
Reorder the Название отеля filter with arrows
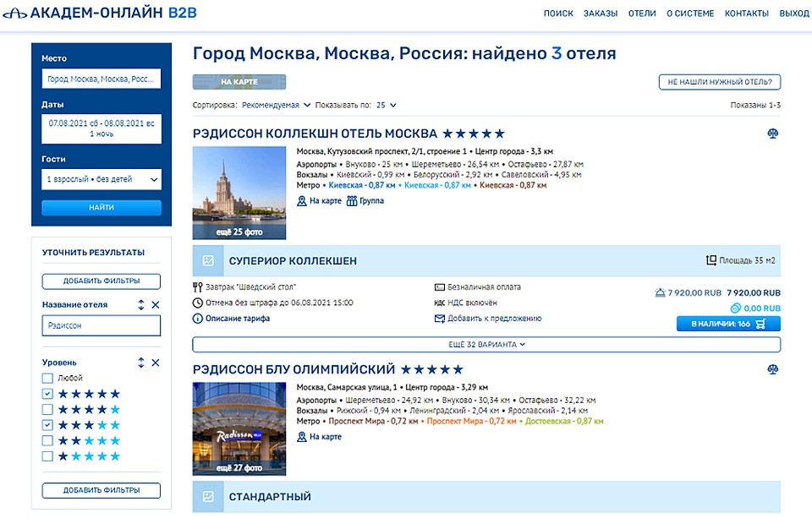click(141, 305)
